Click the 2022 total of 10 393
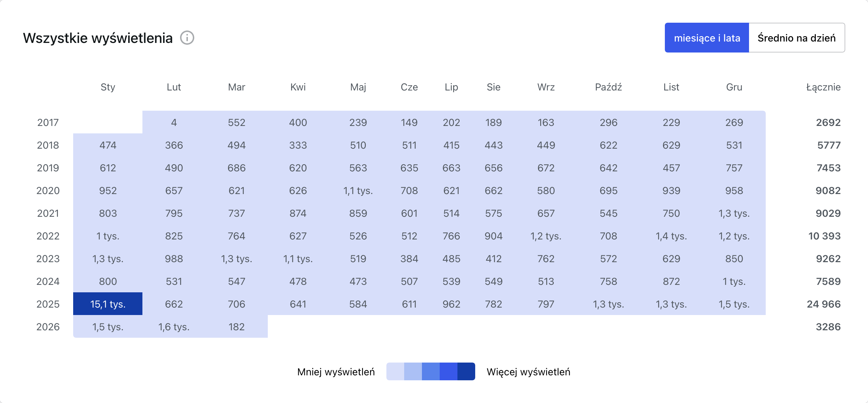Viewport: 868px width, 403px height. [x=824, y=236]
